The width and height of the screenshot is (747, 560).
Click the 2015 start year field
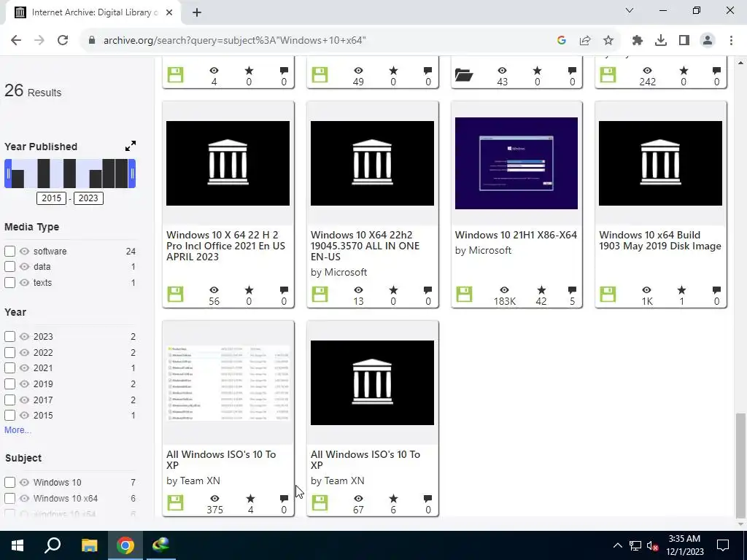tap(52, 198)
